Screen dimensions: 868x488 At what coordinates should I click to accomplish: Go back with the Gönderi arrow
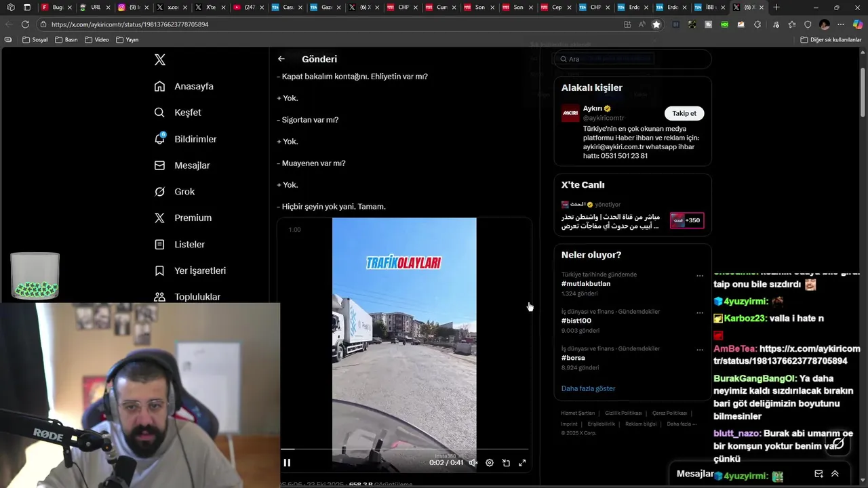point(281,59)
